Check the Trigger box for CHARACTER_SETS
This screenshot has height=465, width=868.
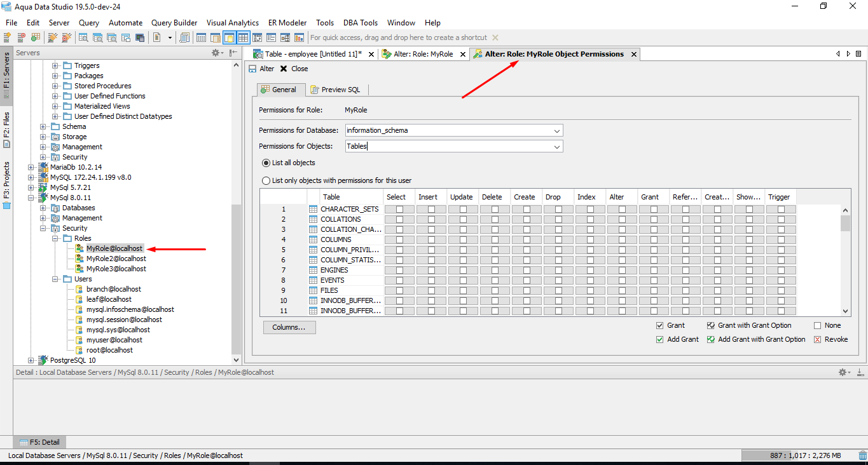[781, 209]
